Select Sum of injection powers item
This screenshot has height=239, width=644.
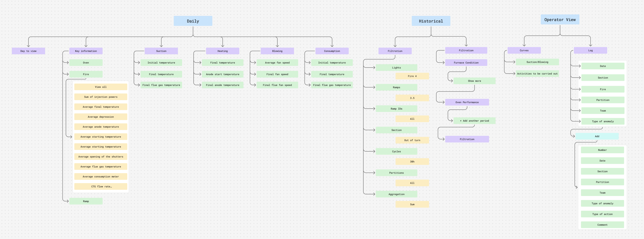point(101,97)
